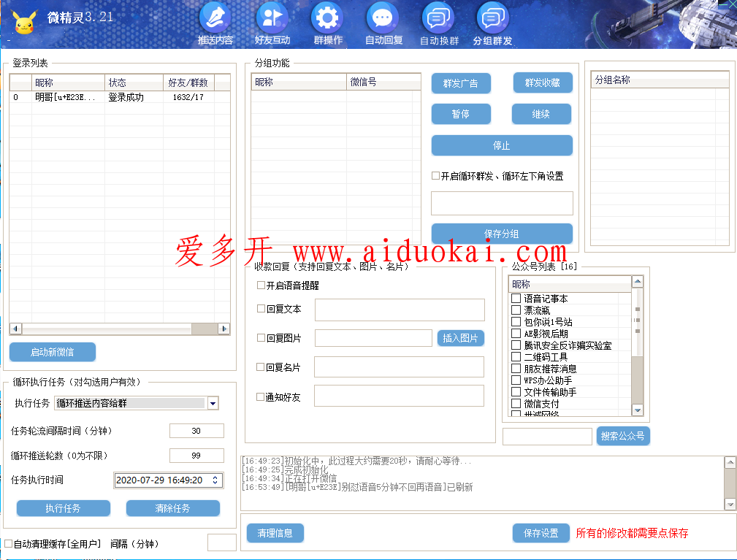Check 语音记事本 in 公众号列表
The width and height of the screenshot is (737, 560).
pyautogui.click(x=516, y=299)
